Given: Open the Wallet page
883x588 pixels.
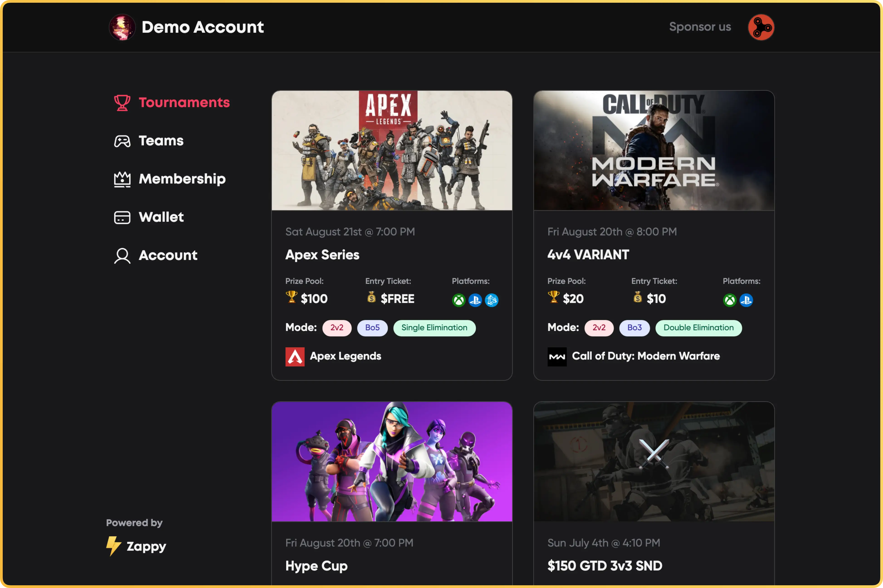Looking at the screenshot, I should pyautogui.click(x=161, y=217).
